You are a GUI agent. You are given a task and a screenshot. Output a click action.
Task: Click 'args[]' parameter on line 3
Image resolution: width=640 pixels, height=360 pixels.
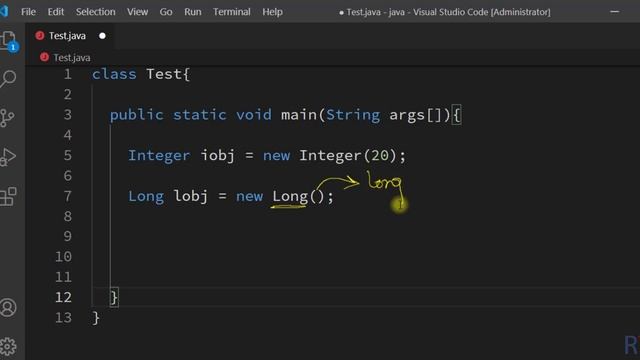point(416,116)
